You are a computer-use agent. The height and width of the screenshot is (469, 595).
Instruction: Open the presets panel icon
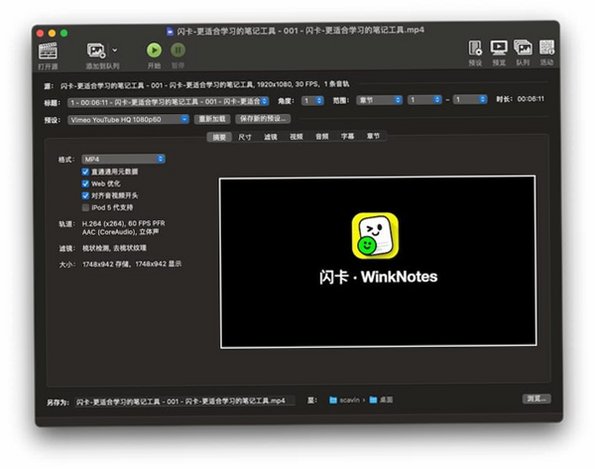click(475, 48)
